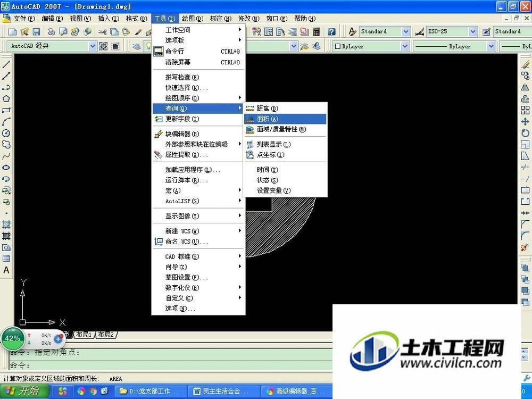Screen dimensions: 532x399
Task: Select the Arc draw tool
Action: (x=6, y=121)
